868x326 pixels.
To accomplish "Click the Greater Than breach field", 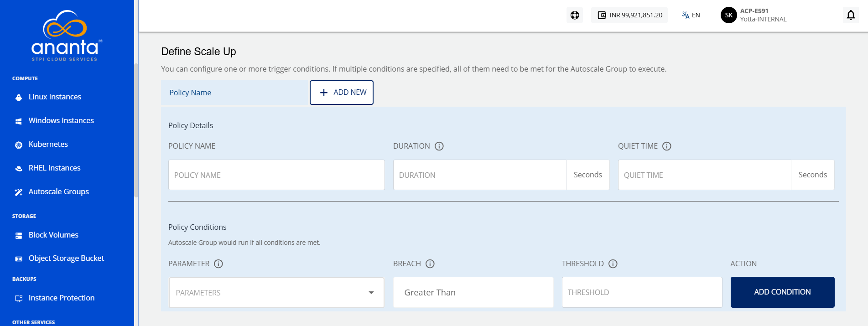I will coord(473,292).
